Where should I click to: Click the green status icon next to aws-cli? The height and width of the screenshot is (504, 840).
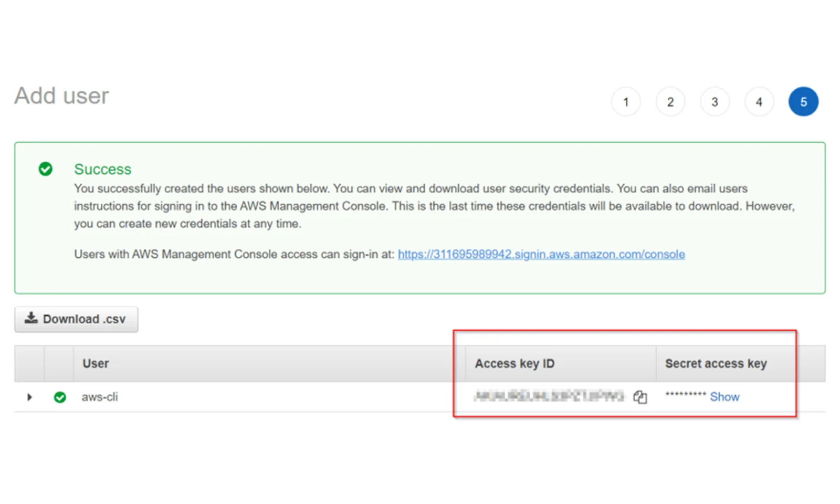tap(60, 397)
